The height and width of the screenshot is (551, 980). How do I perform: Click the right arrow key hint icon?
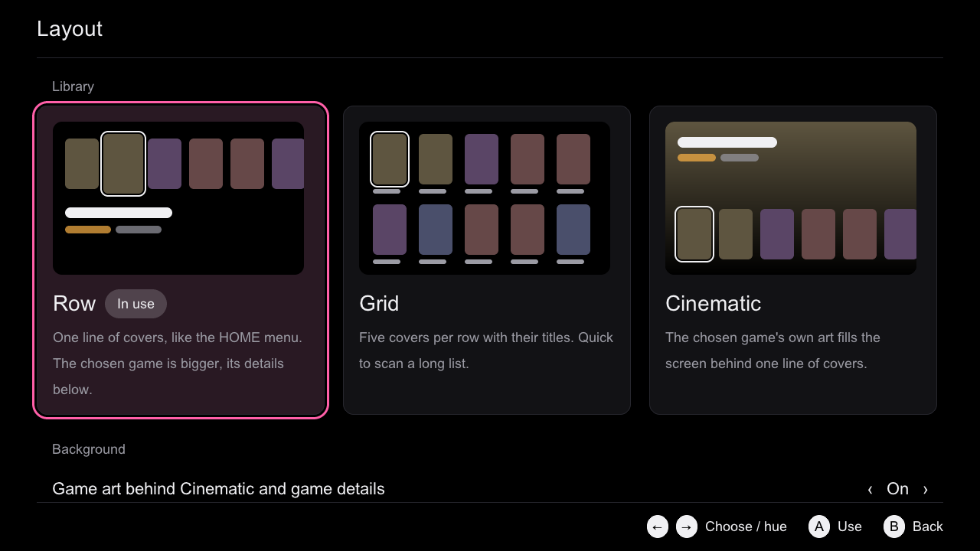pos(687,527)
